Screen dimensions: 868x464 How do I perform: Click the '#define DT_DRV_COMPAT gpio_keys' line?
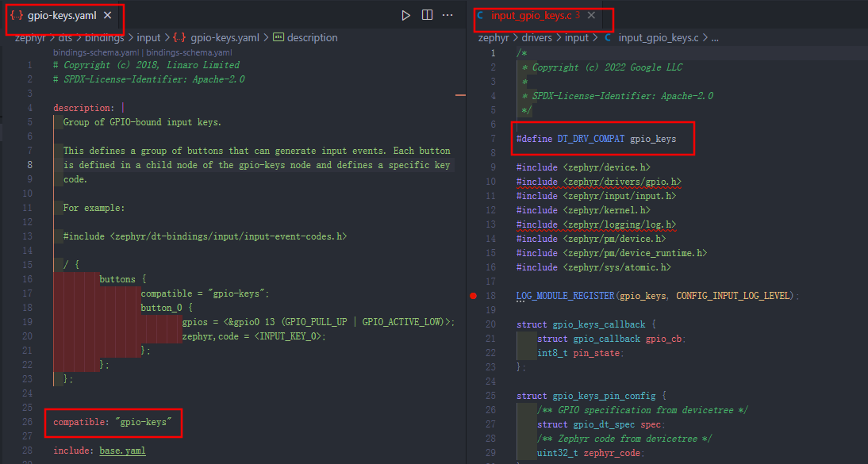tap(596, 139)
